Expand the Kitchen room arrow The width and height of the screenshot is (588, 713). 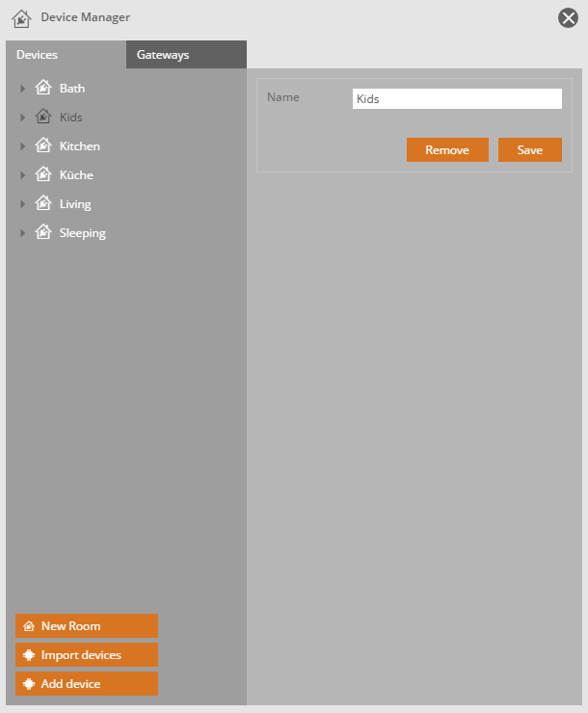[x=22, y=146]
